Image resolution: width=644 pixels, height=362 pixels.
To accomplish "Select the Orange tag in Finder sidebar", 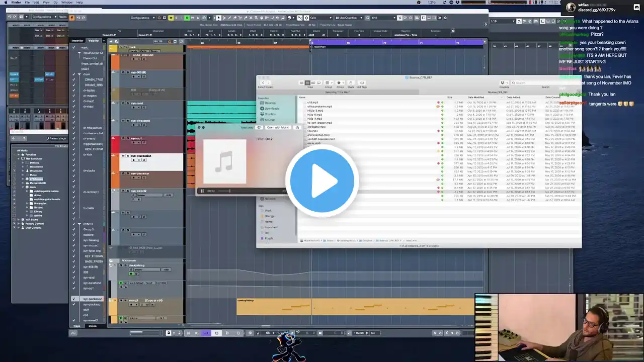I will (269, 216).
